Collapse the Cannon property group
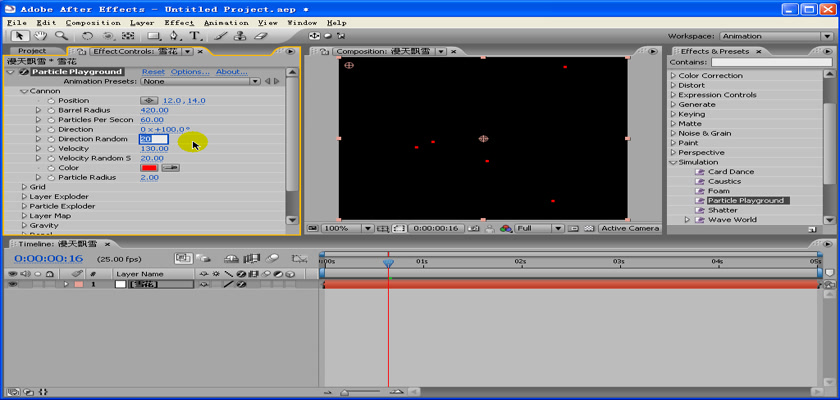This screenshot has width=840, height=400. [x=24, y=92]
